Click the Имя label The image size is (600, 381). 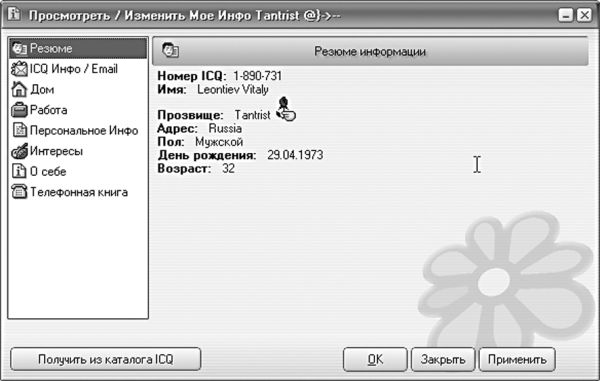[171, 90]
